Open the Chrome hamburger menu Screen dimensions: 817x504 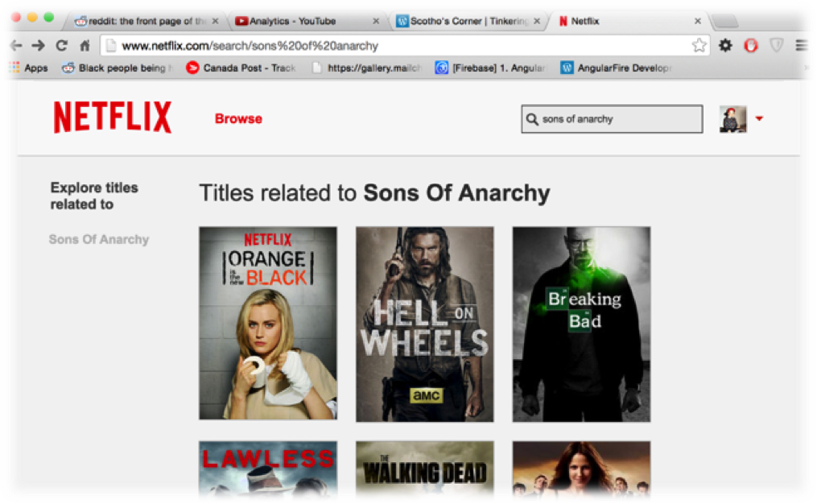pyautogui.click(x=802, y=46)
